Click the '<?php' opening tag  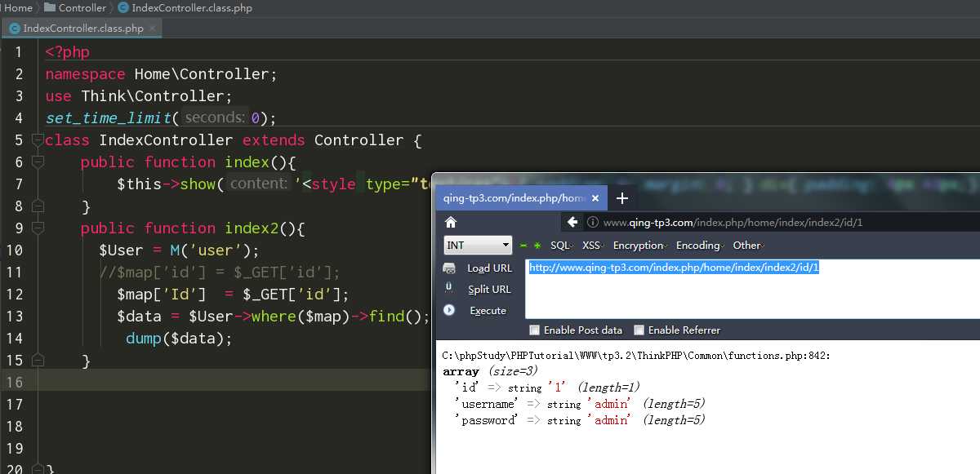(68, 52)
